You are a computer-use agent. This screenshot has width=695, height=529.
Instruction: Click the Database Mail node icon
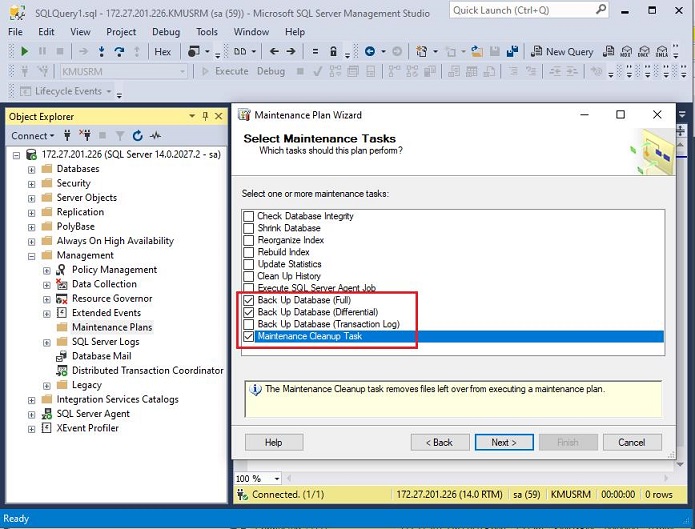pyautogui.click(x=62, y=356)
